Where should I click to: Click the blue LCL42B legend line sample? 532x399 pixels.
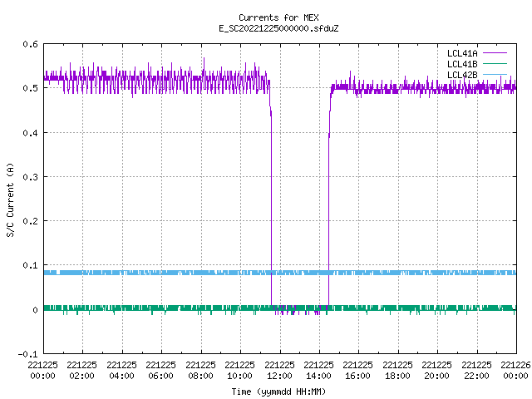coord(495,74)
